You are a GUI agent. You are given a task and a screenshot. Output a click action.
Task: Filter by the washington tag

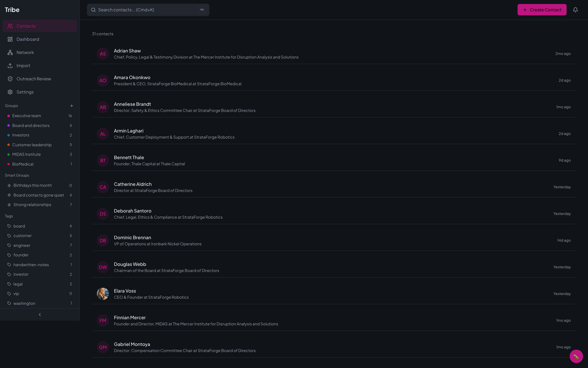point(40,303)
